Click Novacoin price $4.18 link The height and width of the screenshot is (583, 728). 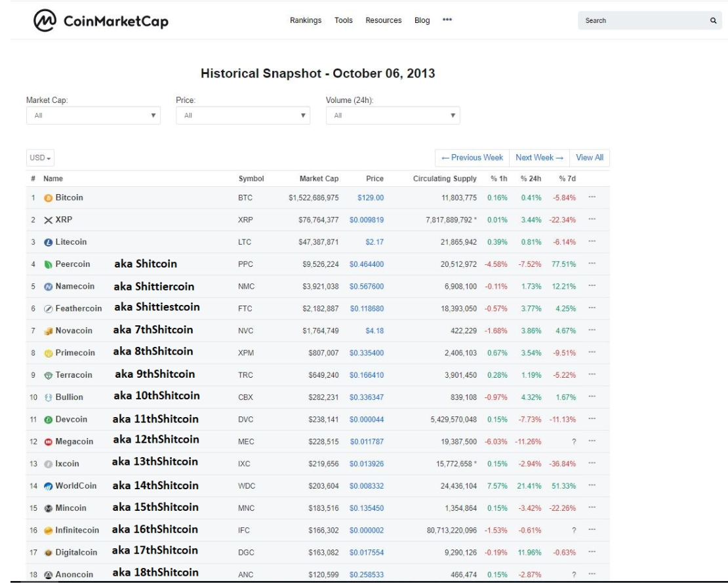click(374, 331)
